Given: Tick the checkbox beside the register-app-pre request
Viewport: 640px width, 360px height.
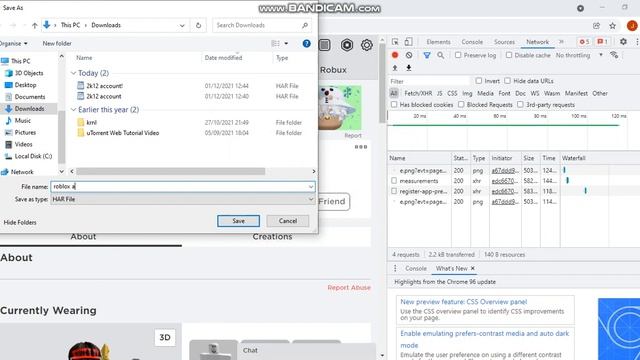Looking at the screenshot, I should coord(394,191).
